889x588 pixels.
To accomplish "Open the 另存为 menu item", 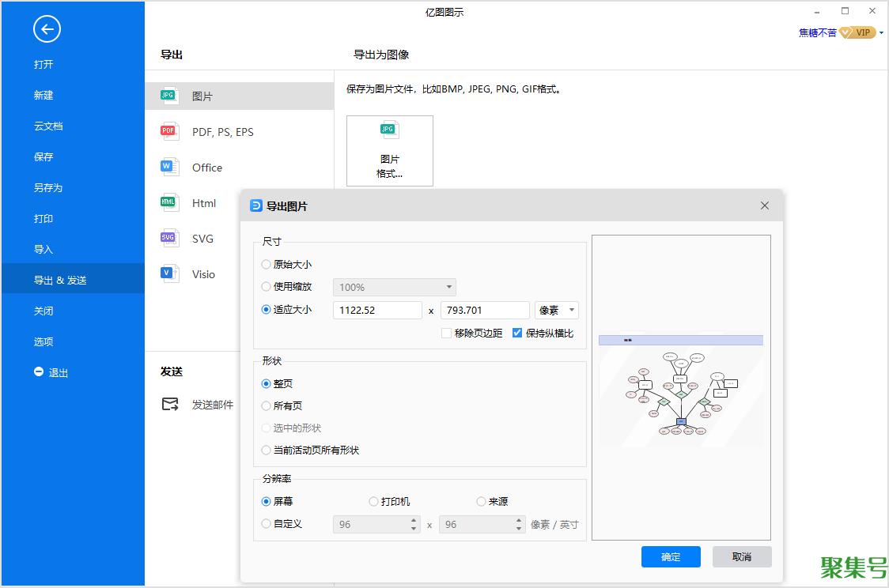I will 48,188.
